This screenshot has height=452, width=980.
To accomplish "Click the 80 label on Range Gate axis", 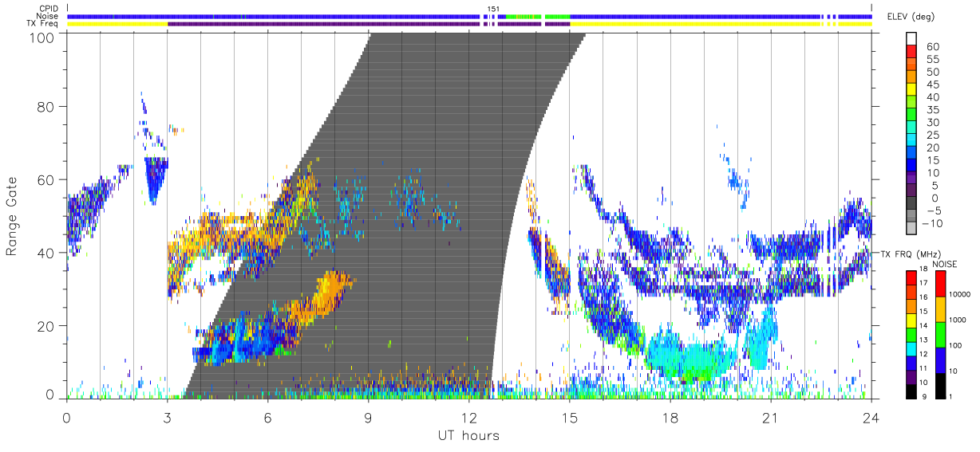I will (x=47, y=106).
